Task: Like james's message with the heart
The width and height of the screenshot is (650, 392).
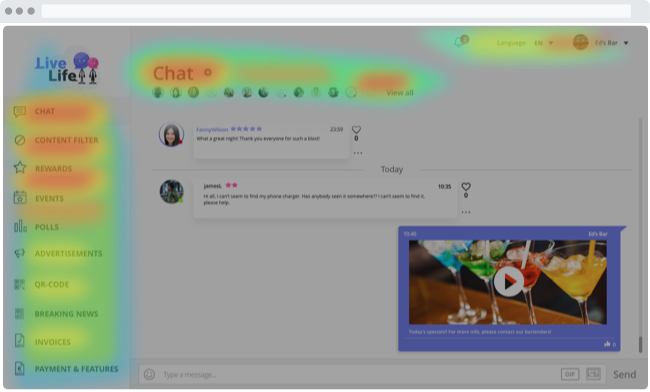Action: click(x=466, y=186)
